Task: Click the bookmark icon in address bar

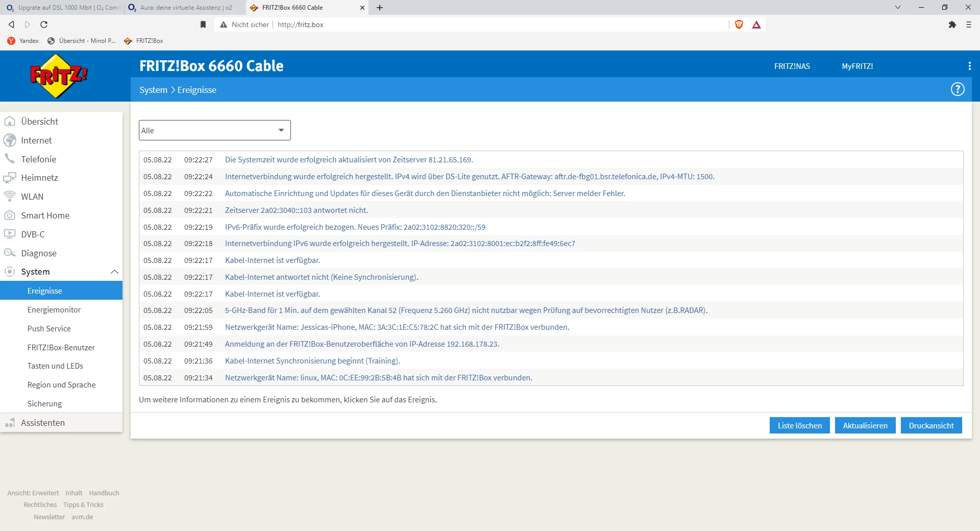Action: 203,25
